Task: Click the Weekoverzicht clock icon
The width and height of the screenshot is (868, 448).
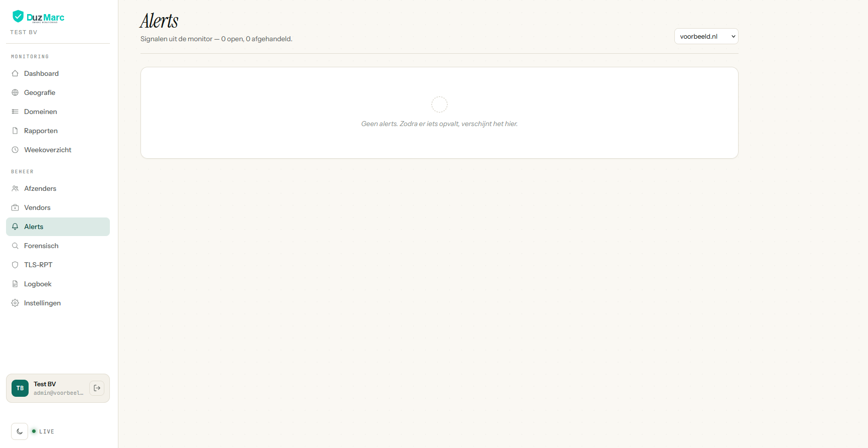Action: tap(15, 150)
